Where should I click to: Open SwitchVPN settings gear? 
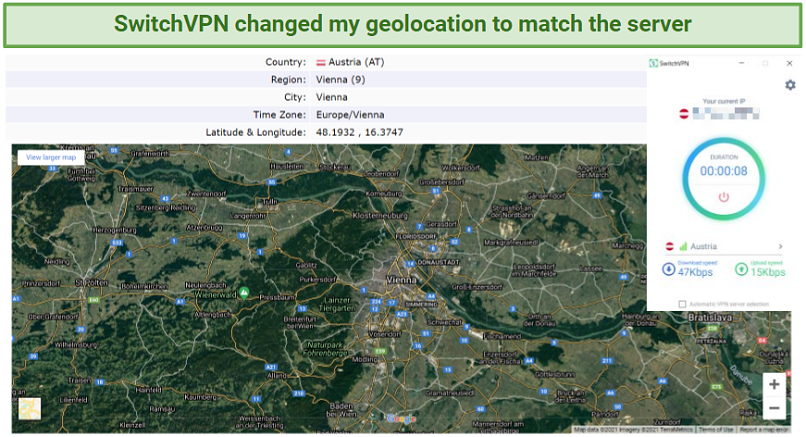pyautogui.click(x=790, y=85)
